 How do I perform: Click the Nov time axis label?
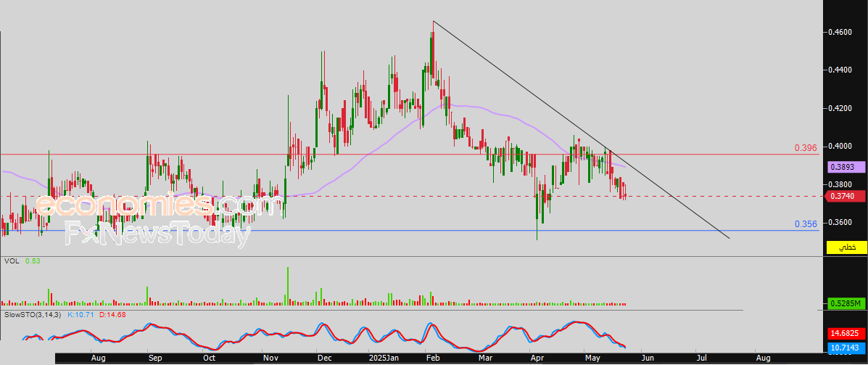tap(270, 358)
